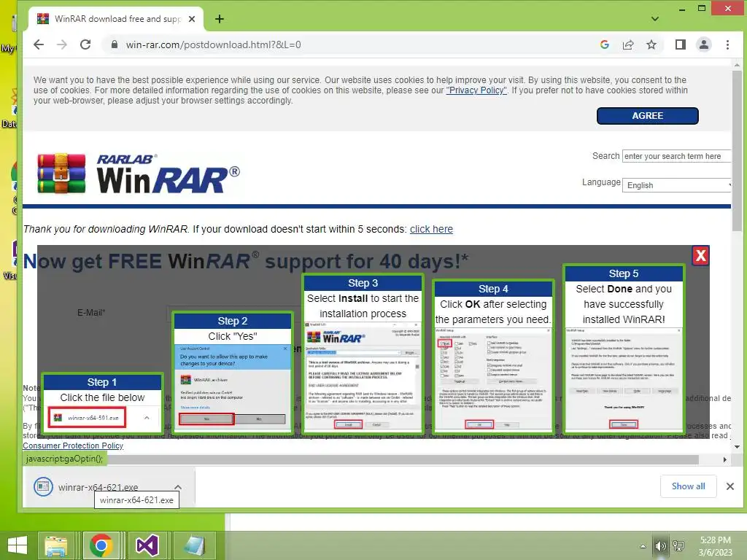747x560 pixels.
Task: Open the Language dropdown set to English
Action: [676, 185]
